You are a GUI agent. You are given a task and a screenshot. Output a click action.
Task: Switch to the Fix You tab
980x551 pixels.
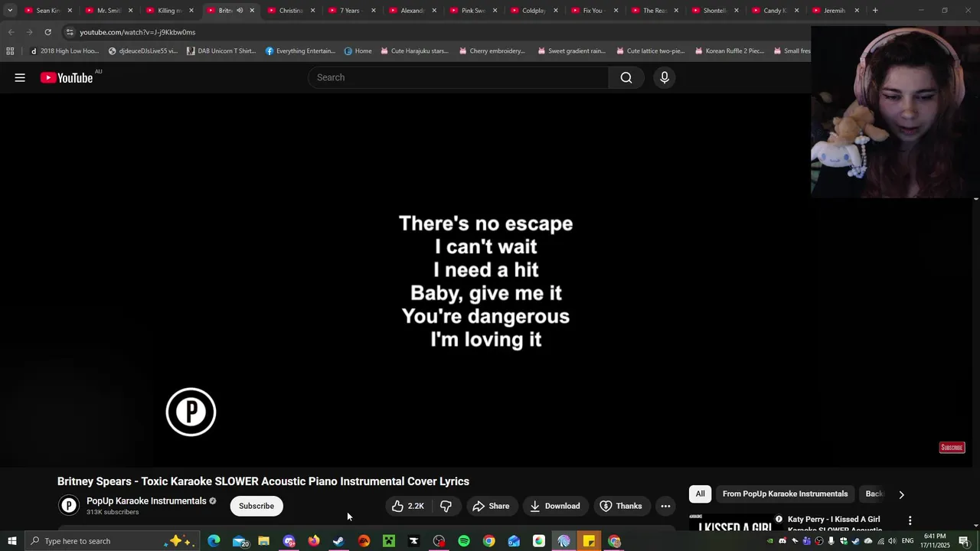(x=593, y=11)
